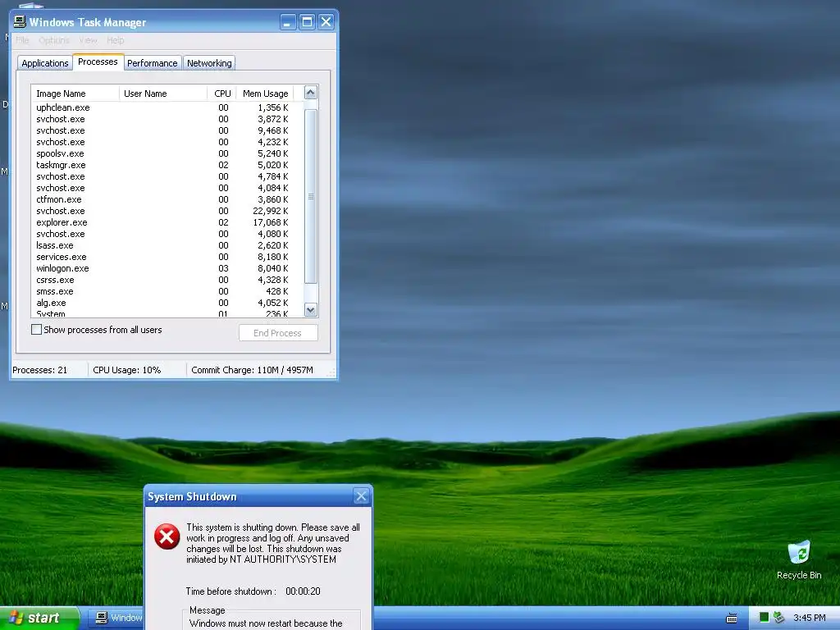The image size is (840, 630).
Task: Click the keyboard icon in the taskbar
Action: [731, 619]
